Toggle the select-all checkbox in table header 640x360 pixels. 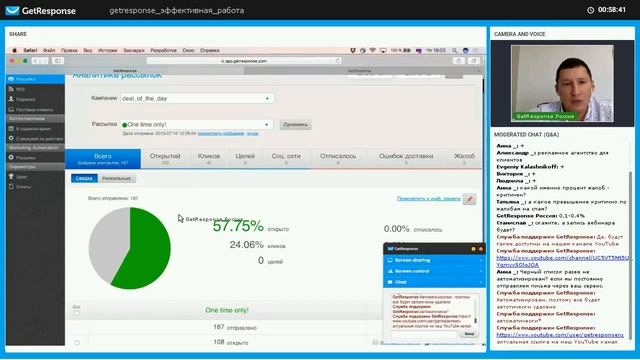(x=77, y=313)
